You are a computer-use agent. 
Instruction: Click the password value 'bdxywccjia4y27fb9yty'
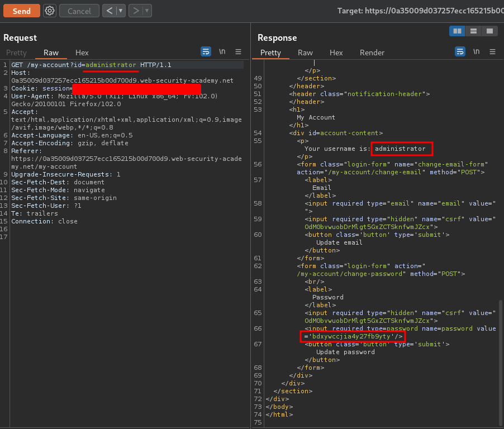point(351,336)
